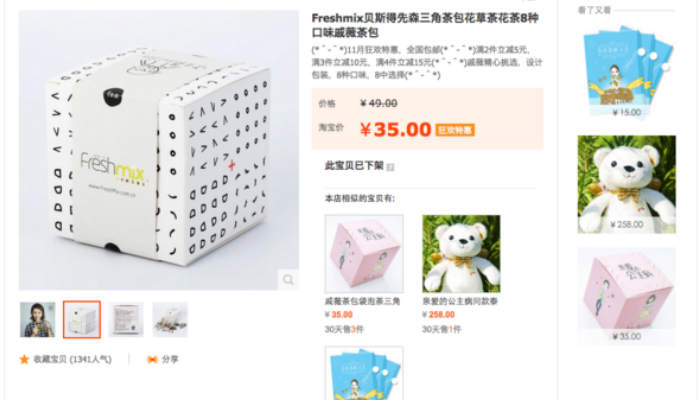This screenshot has width=700, height=400.
Task: Click the orange share icon
Action: tap(152, 359)
